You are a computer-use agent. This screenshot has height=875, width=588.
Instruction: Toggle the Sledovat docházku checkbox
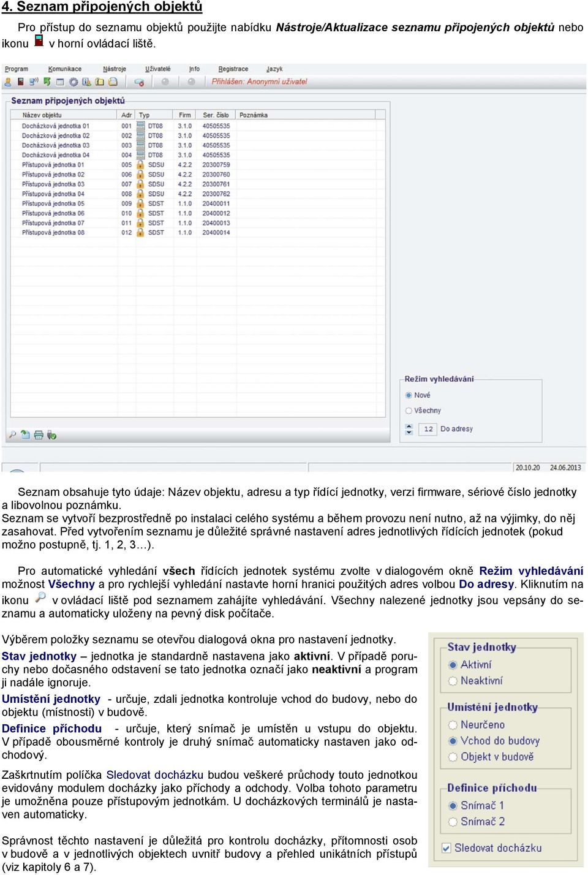point(447,848)
